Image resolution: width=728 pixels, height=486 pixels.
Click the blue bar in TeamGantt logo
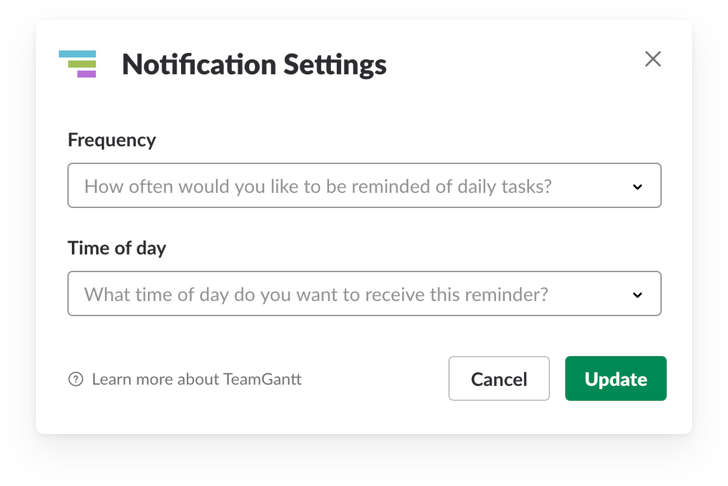click(x=78, y=54)
